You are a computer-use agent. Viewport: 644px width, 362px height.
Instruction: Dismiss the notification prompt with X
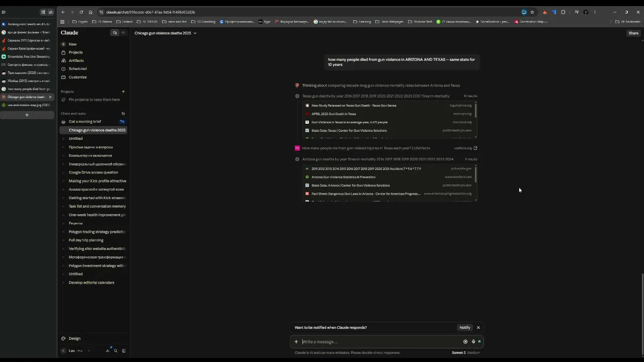pos(478,327)
